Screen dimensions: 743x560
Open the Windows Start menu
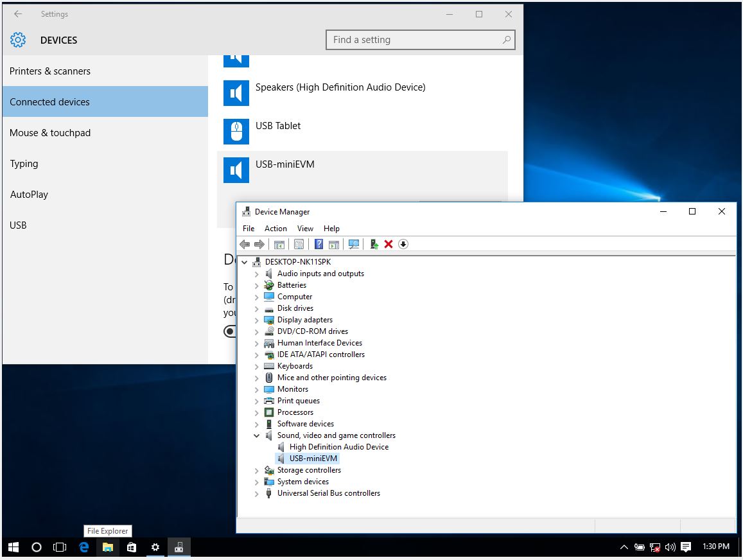point(13,547)
